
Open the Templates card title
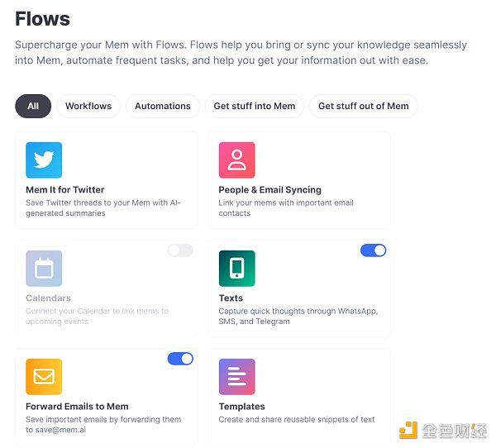coord(241,407)
